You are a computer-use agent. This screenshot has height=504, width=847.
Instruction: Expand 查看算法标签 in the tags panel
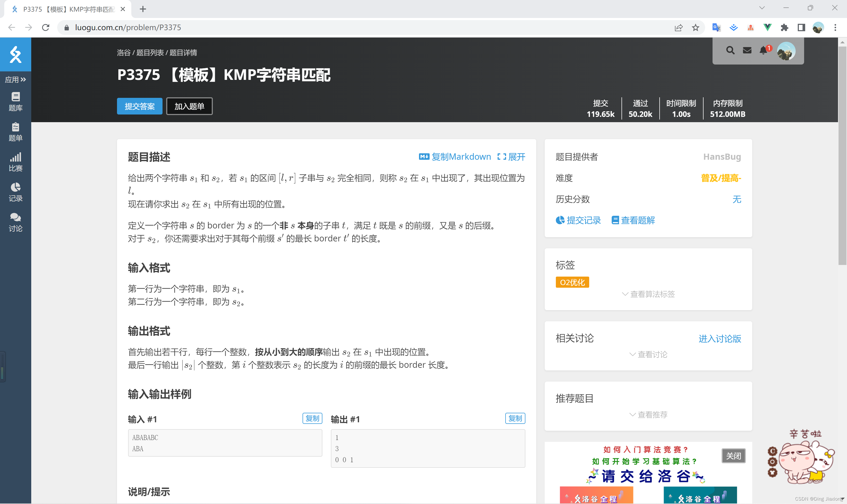point(648,294)
